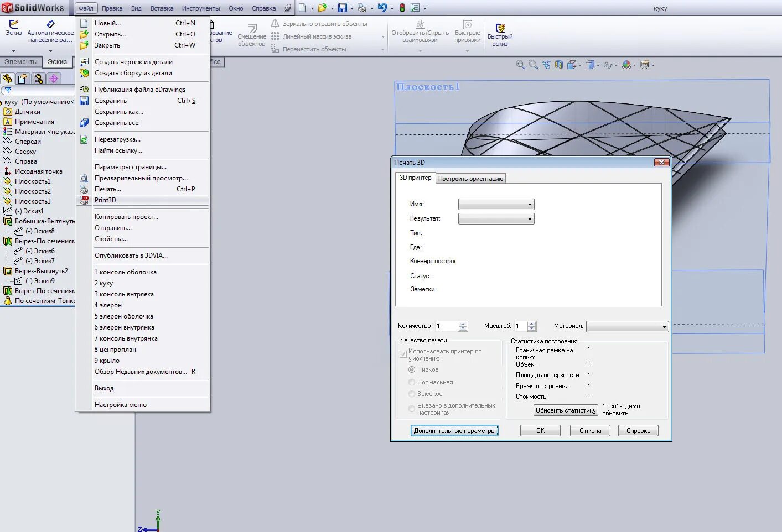Open the FeatureManager design tree tab icon
The height and width of the screenshot is (532, 782).
tap(7, 79)
